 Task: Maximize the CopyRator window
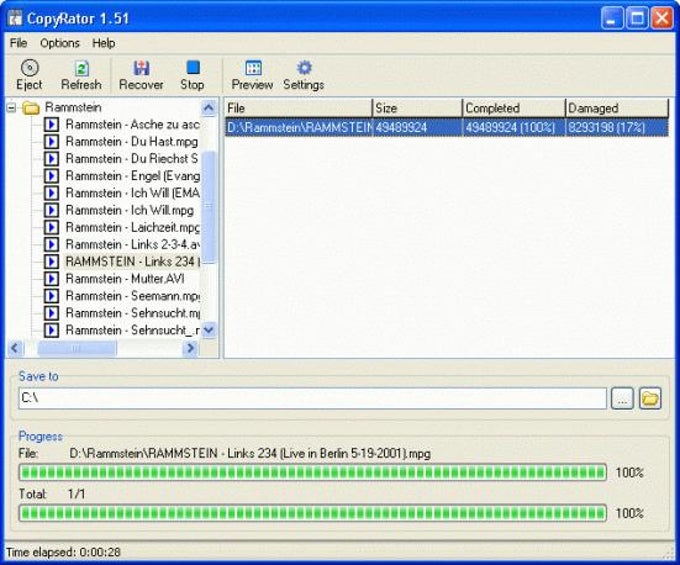[x=637, y=19]
